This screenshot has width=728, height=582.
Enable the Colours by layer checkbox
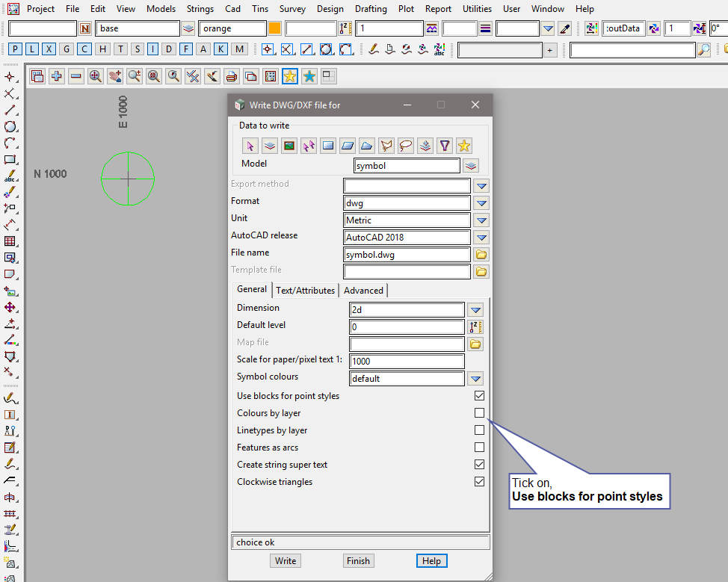[x=479, y=413]
